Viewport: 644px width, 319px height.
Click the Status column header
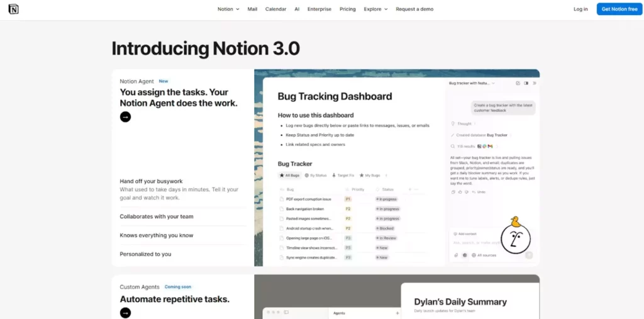[385, 189]
